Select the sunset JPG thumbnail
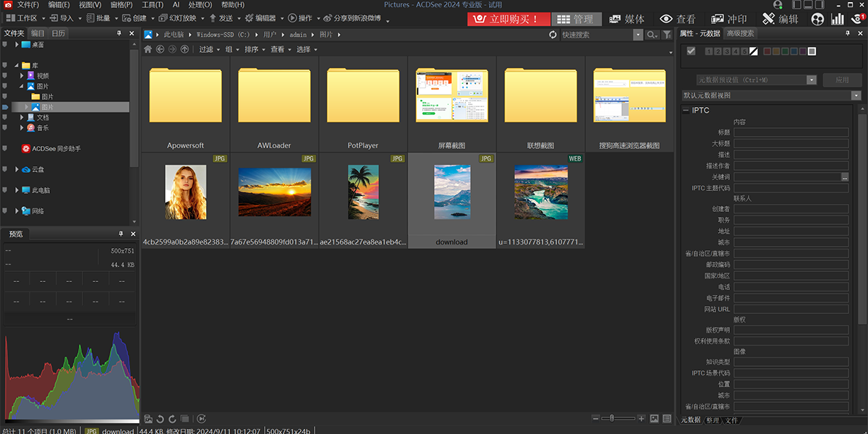 tap(274, 192)
